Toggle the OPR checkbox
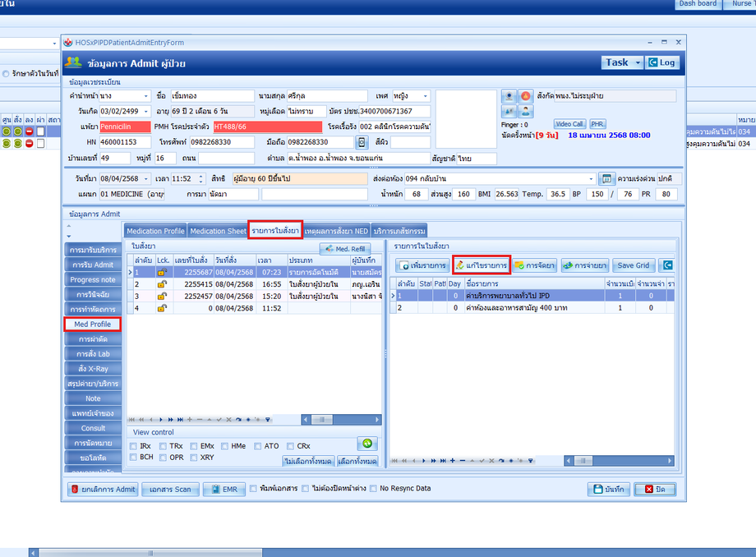 pos(163,458)
